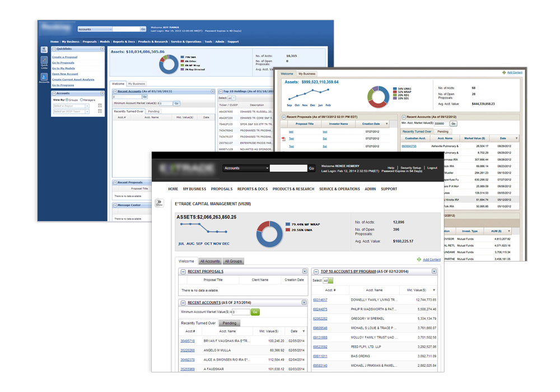Collapse the Top 10 Holdings panel
560x392 pixels.
[x=221, y=91]
